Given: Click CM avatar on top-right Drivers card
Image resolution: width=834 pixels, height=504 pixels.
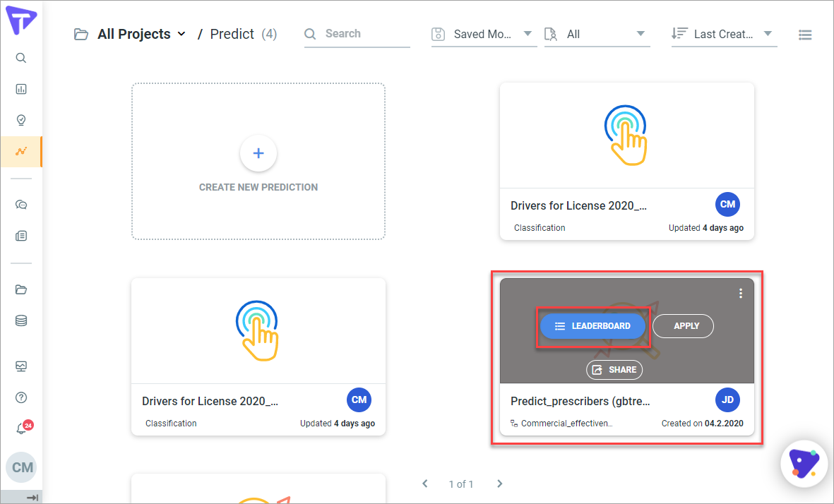Looking at the screenshot, I should pos(727,204).
